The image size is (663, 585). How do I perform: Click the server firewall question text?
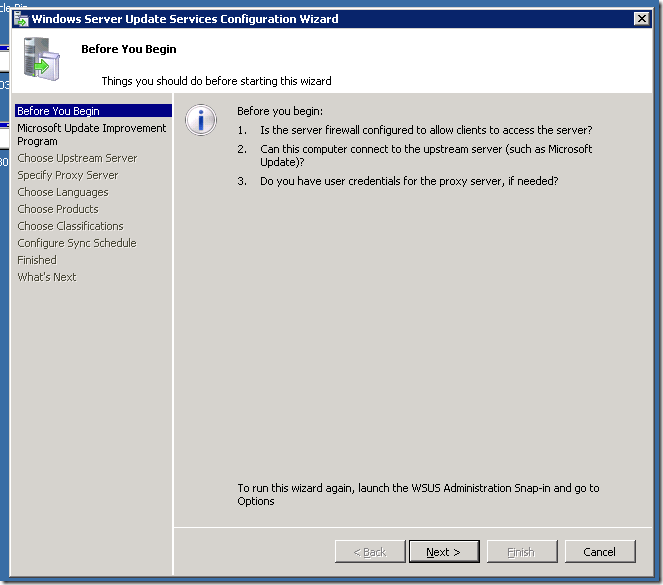tap(425, 131)
